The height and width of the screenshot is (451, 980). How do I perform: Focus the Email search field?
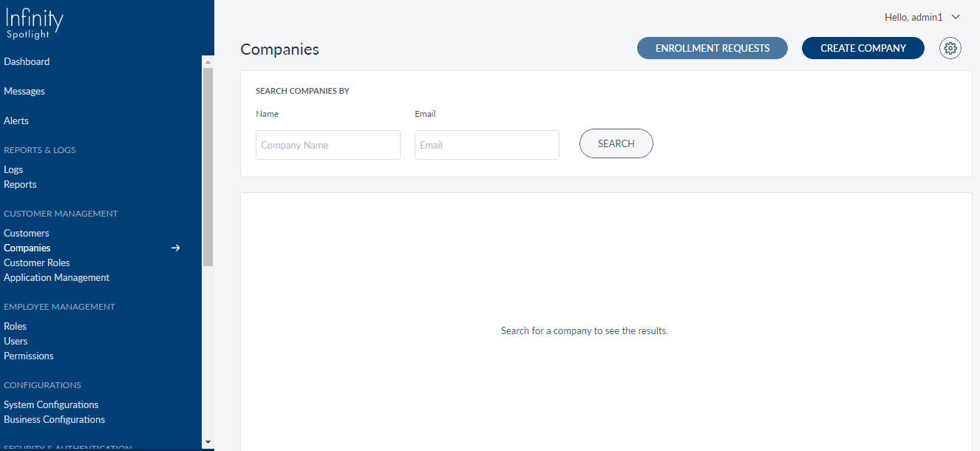(486, 145)
